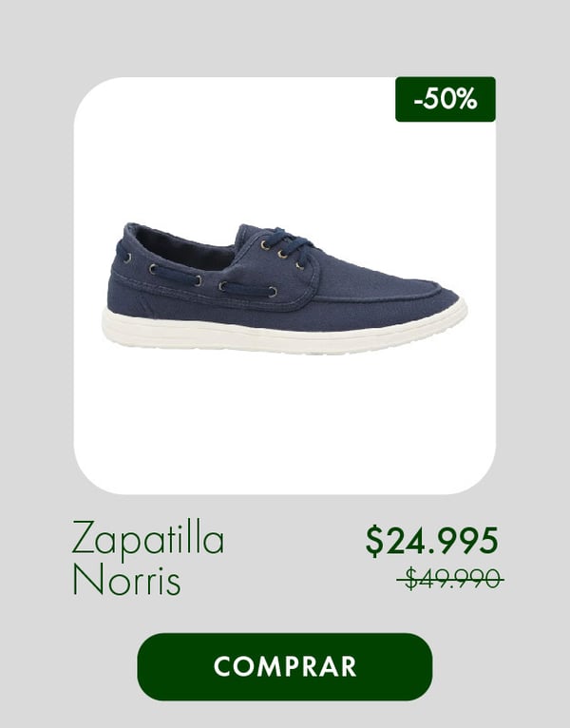Click the word Norris in the product name
570x728 pixels.
[126, 581]
